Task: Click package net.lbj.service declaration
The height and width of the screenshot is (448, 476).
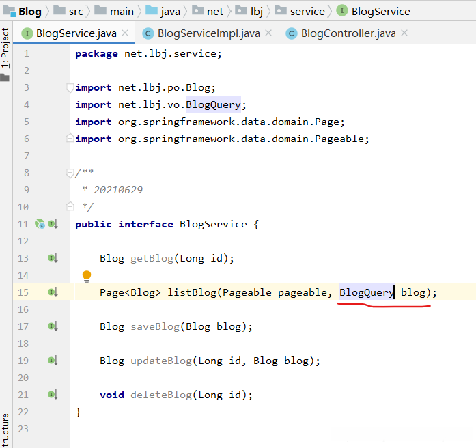Action: (148, 54)
